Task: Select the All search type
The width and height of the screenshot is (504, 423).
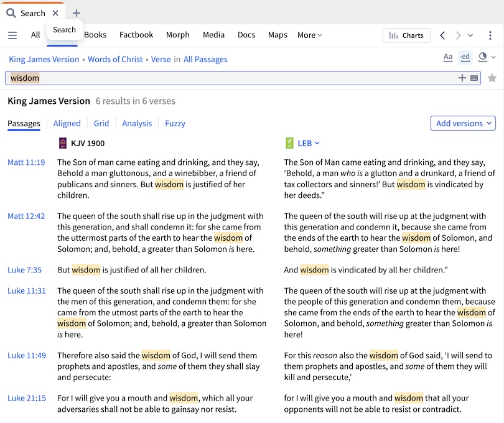Action: pos(35,35)
